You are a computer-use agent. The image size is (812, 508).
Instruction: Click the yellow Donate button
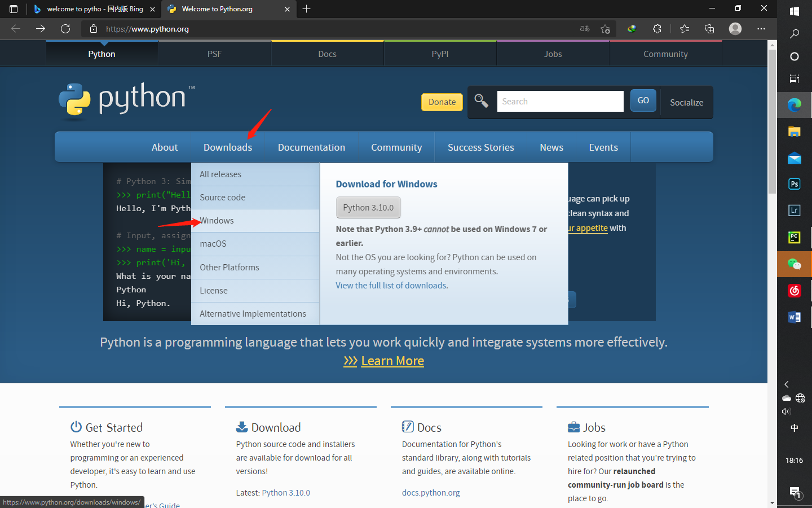(x=442, y=102)
